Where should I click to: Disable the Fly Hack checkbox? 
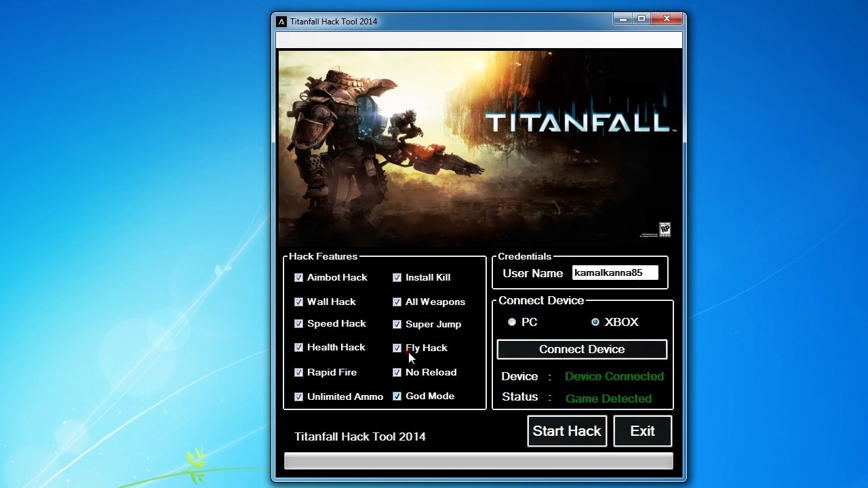pyautogui.click(x=397, y=348)
